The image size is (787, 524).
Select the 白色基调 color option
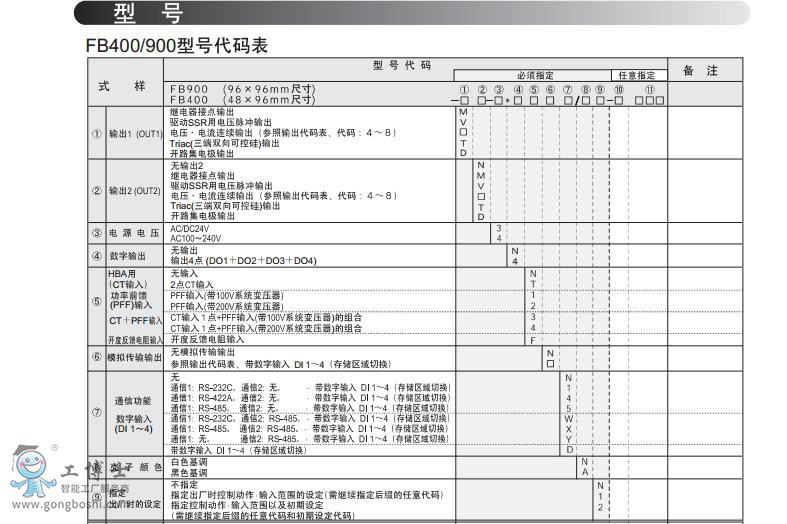click(189, 462)
